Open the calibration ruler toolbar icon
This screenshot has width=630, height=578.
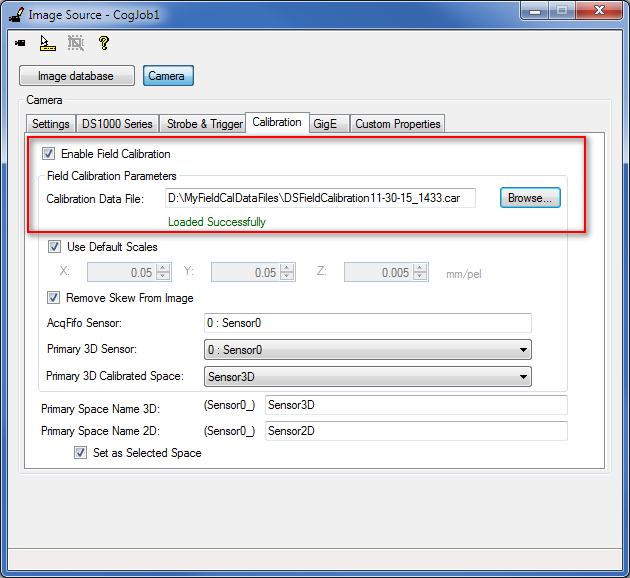click(x=47, y=43)
